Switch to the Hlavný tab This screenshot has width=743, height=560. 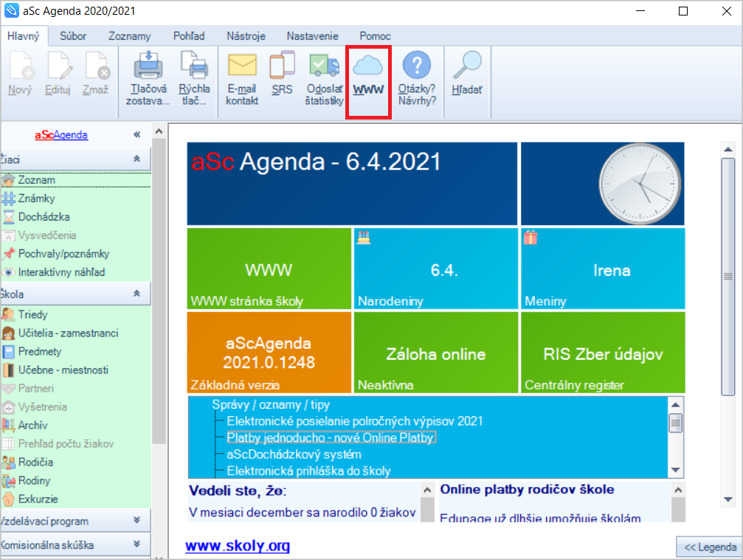tap(23, 36)
